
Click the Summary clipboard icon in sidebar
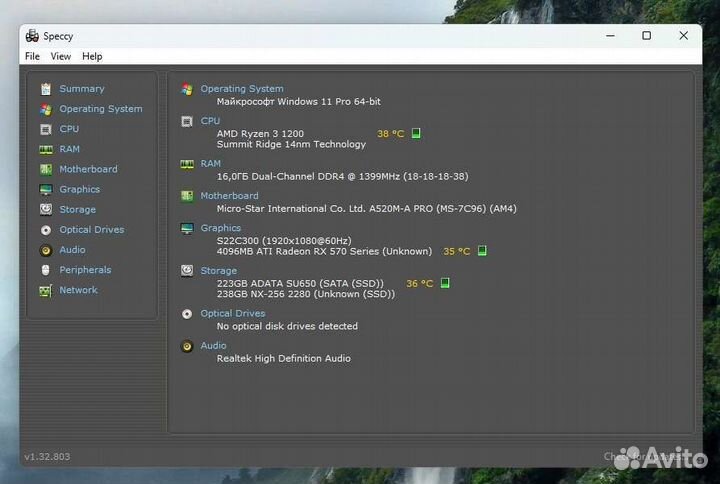[46, 89]
